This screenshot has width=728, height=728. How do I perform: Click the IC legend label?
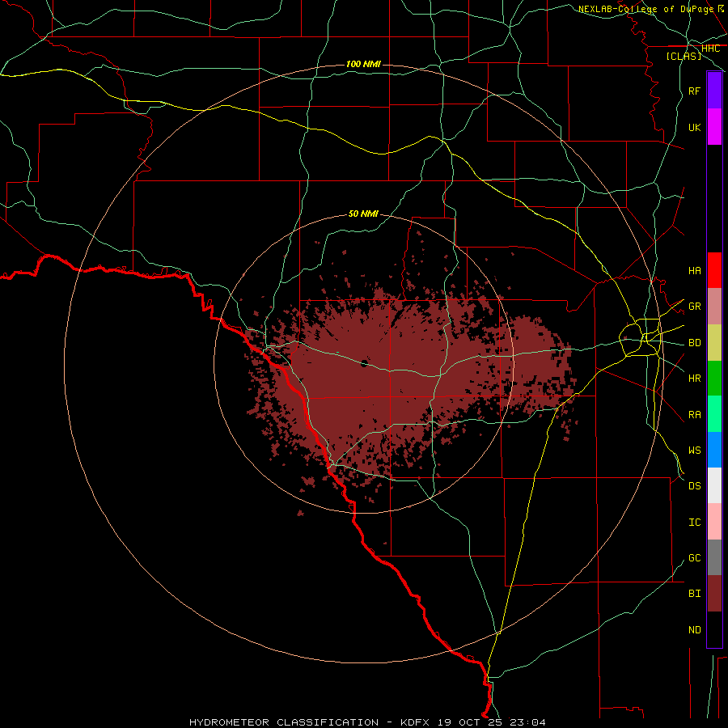tap(694, 523)
